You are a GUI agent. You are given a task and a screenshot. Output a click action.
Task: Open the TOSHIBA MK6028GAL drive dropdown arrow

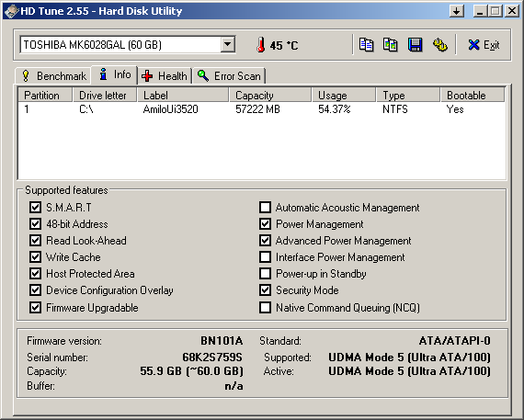click(228, 44)
